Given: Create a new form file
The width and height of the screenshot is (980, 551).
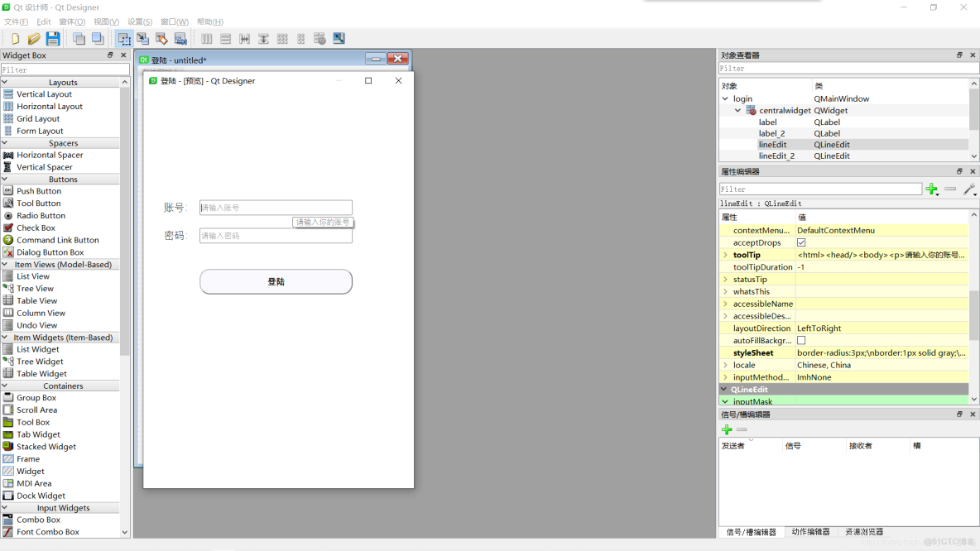Looking at the screenshot, I should 17,38.
